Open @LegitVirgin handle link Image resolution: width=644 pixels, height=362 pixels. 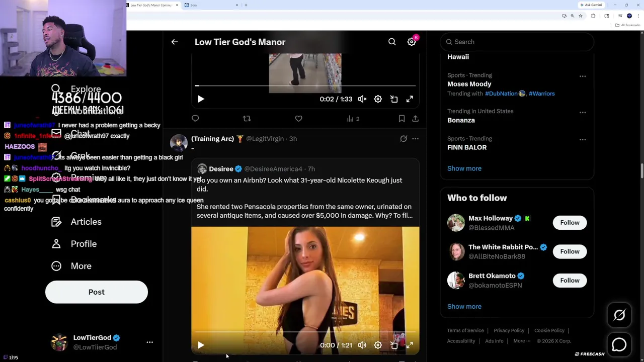[265, 139]
